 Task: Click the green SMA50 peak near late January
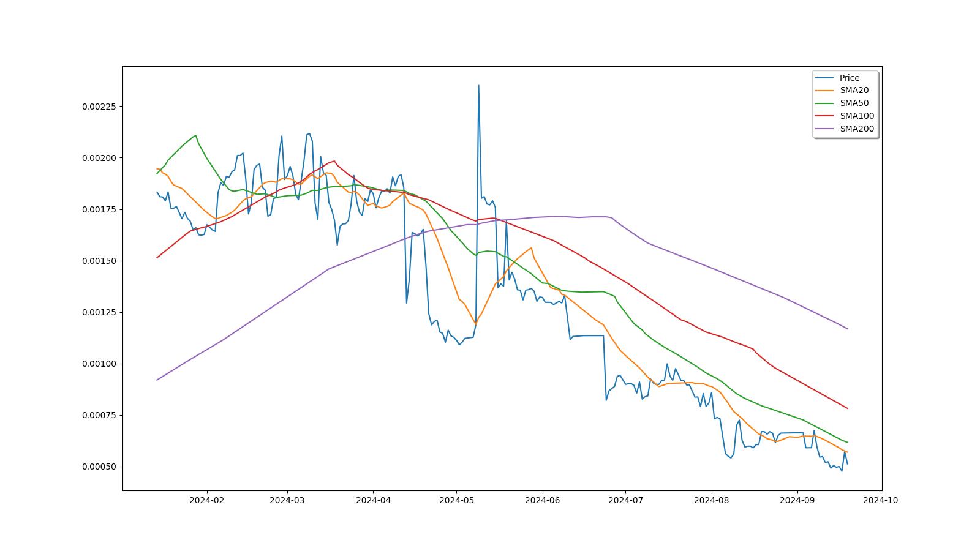[x=195, y=135]
